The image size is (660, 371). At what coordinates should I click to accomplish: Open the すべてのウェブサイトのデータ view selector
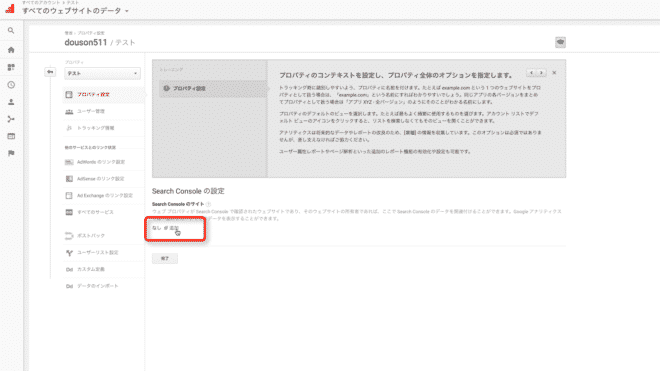click(75, 11)
